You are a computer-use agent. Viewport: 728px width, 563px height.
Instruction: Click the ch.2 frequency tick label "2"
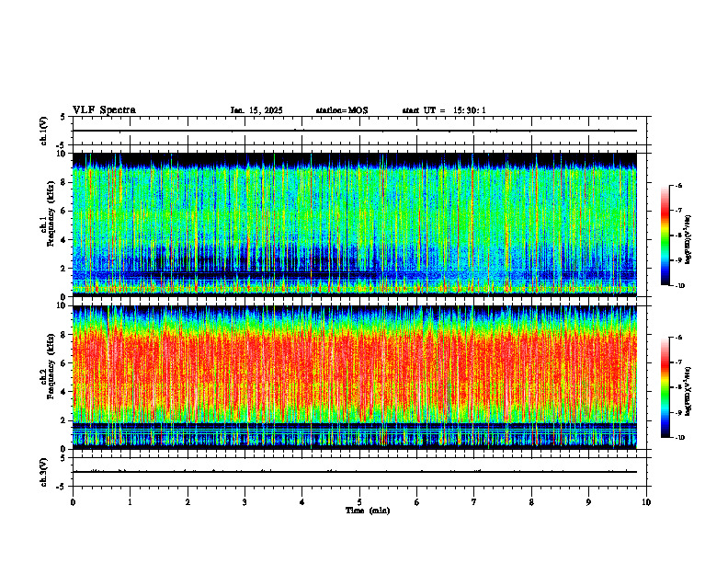click(x=64, y=420)
